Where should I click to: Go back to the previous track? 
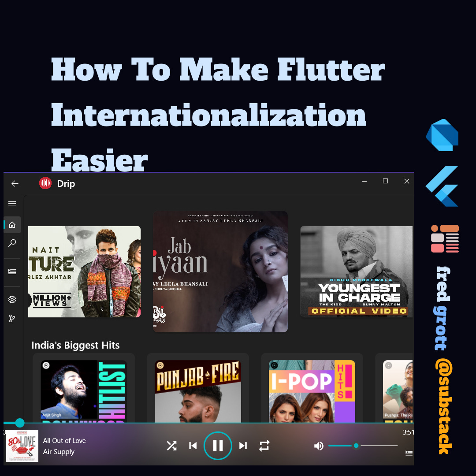pos(193,446)
